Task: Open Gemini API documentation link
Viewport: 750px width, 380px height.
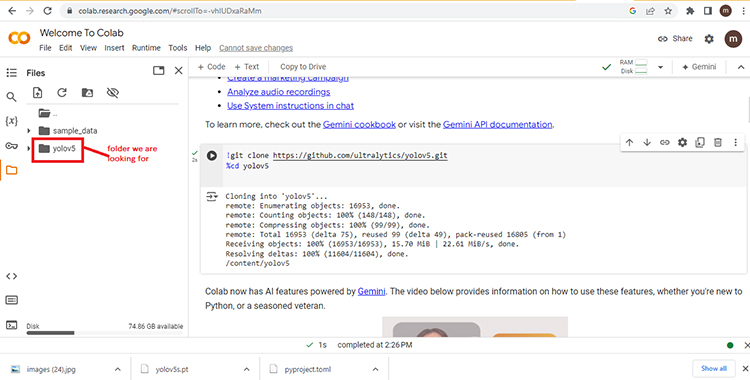Action: (498, 124)
